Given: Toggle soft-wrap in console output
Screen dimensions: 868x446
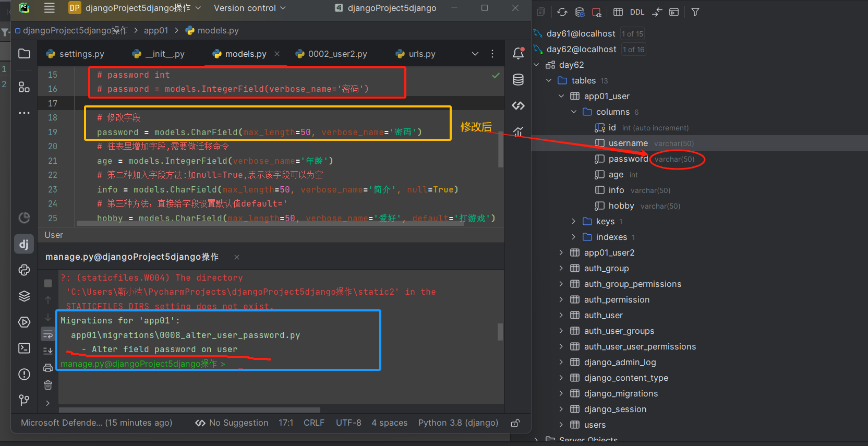Looking at the screenshot, I should (48, 334).
